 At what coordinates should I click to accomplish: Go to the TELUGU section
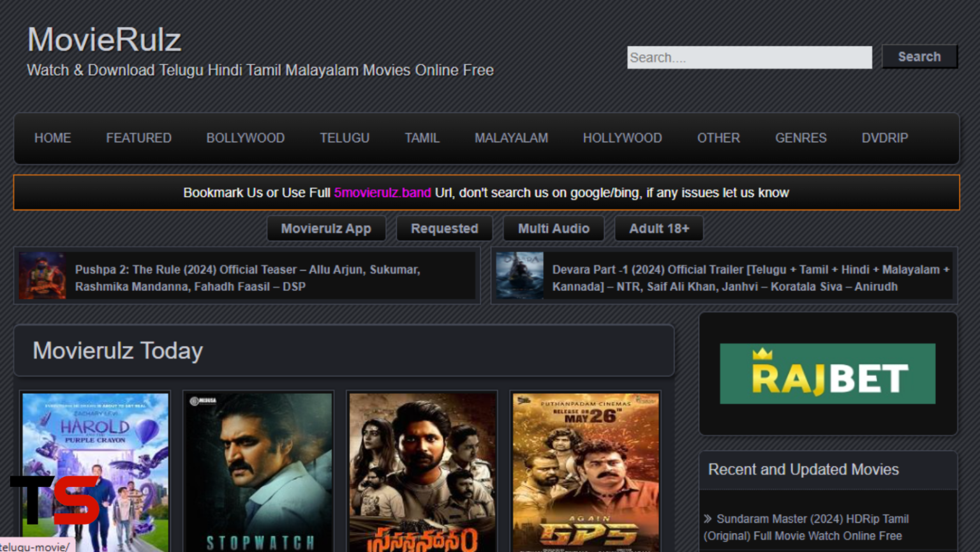click(x=345, y=138)
